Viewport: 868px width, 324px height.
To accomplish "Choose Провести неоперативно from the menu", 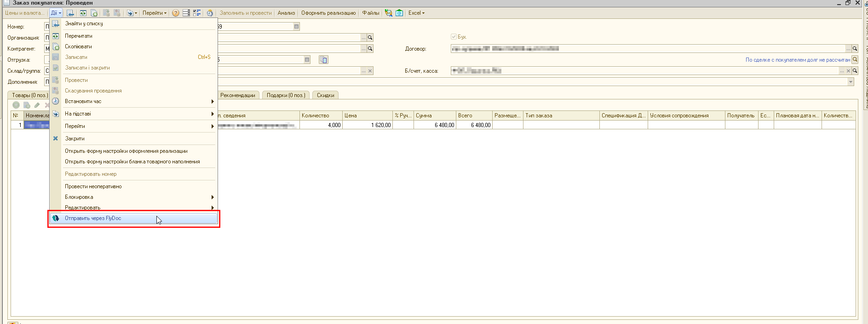I will coord(93,186).
